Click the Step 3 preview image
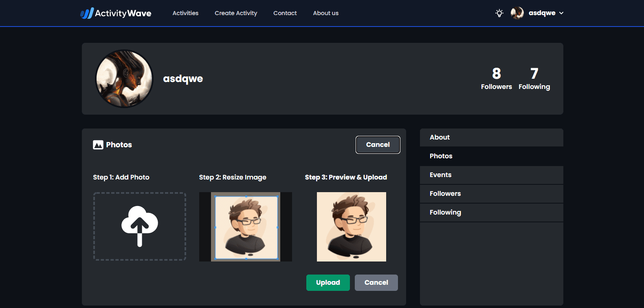The height and width of the screenshot is (308, 644). click(x=352, y=227)
